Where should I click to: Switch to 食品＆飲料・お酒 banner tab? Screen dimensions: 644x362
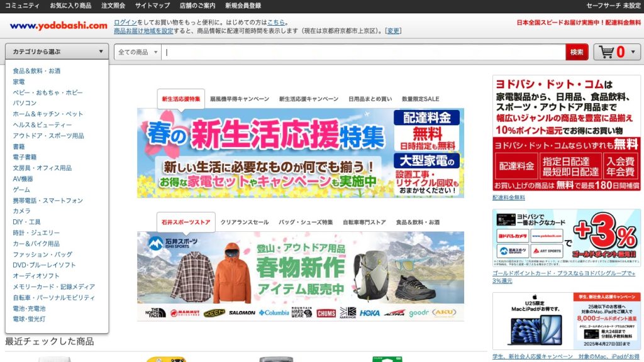pos(418,222)
